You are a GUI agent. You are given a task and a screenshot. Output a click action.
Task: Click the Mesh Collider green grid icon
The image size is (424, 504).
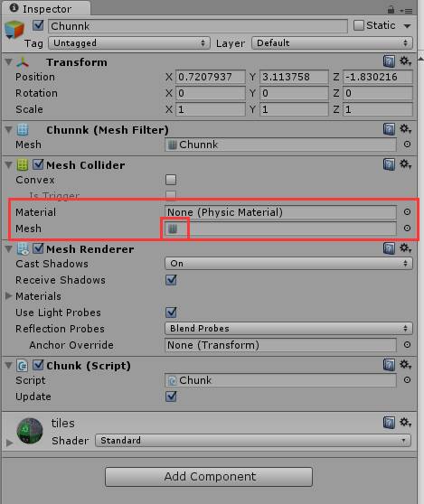tap(23, 165)
